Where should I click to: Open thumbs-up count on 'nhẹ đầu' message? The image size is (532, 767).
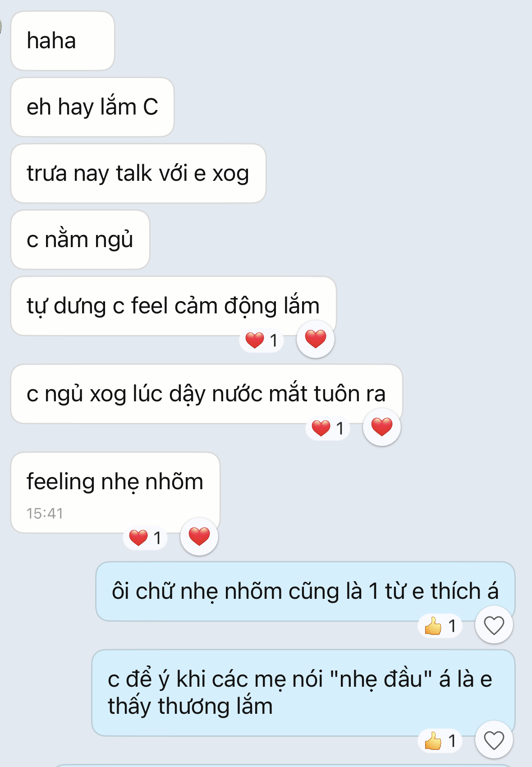(x=440, y=741)
